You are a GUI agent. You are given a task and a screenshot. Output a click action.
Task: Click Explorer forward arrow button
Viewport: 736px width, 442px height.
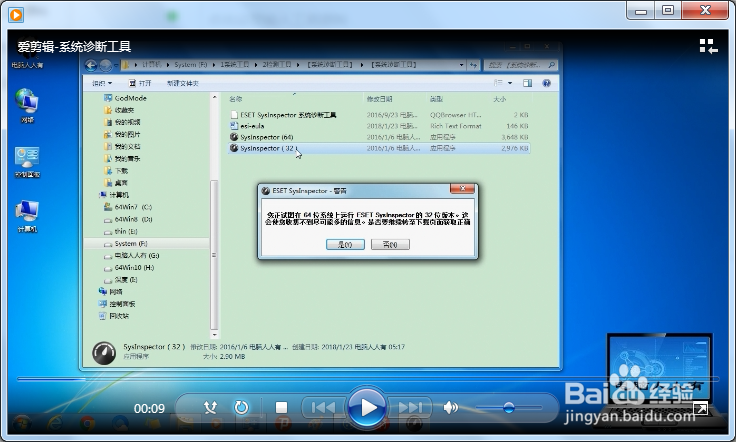coord(106,65)
